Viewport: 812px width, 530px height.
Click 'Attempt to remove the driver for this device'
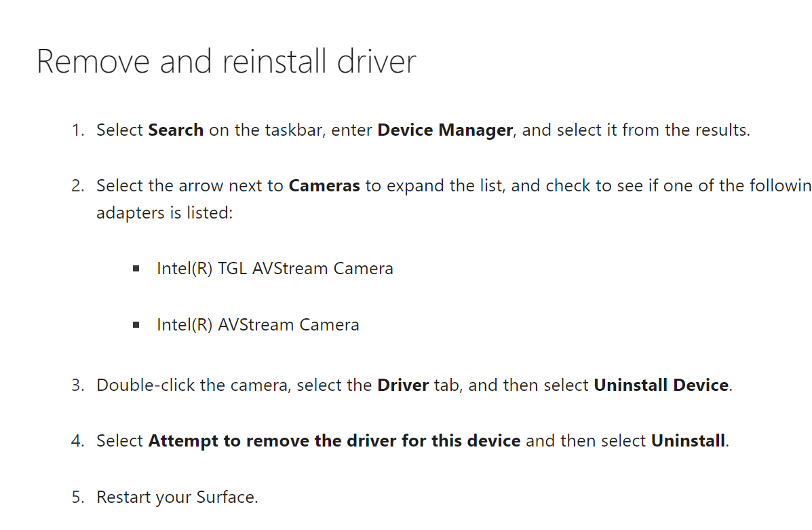334,441
